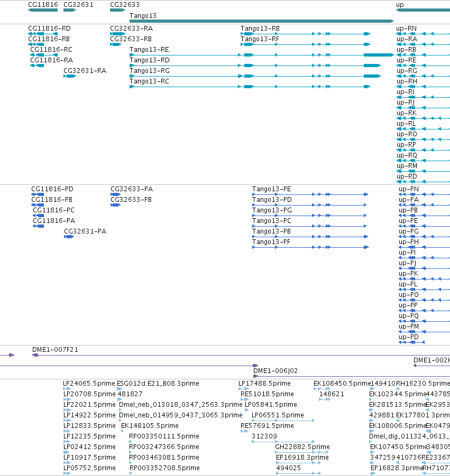Select transcript up-RD
Viewport: 450px width, 476px height.
tap(407, 176)
